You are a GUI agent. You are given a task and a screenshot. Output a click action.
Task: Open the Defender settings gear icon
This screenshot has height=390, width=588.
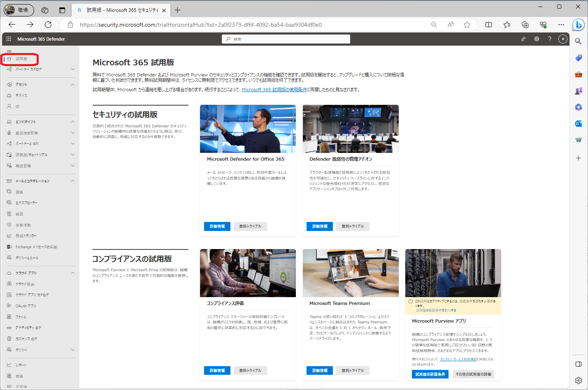(x=537, y=39)
